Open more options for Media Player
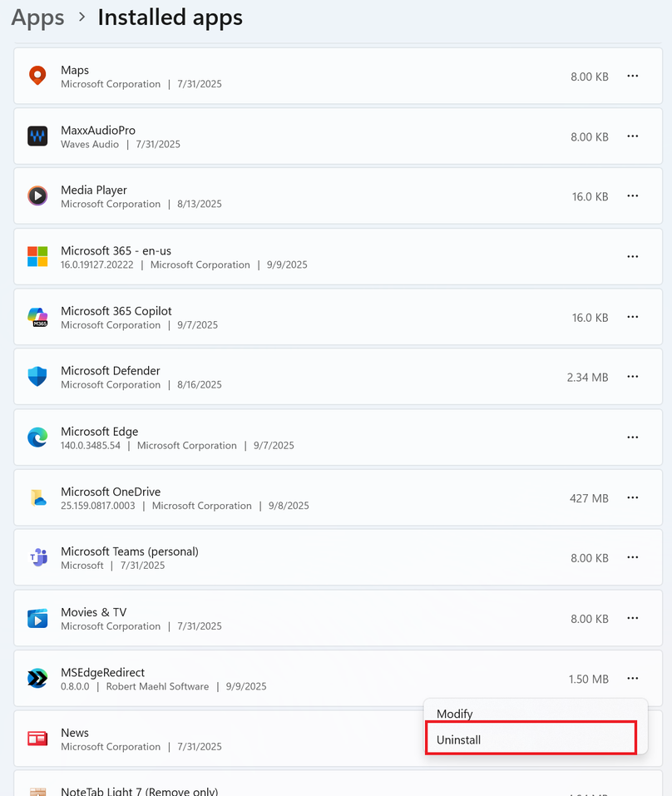The image size is (672, 796). coord(632,196)
